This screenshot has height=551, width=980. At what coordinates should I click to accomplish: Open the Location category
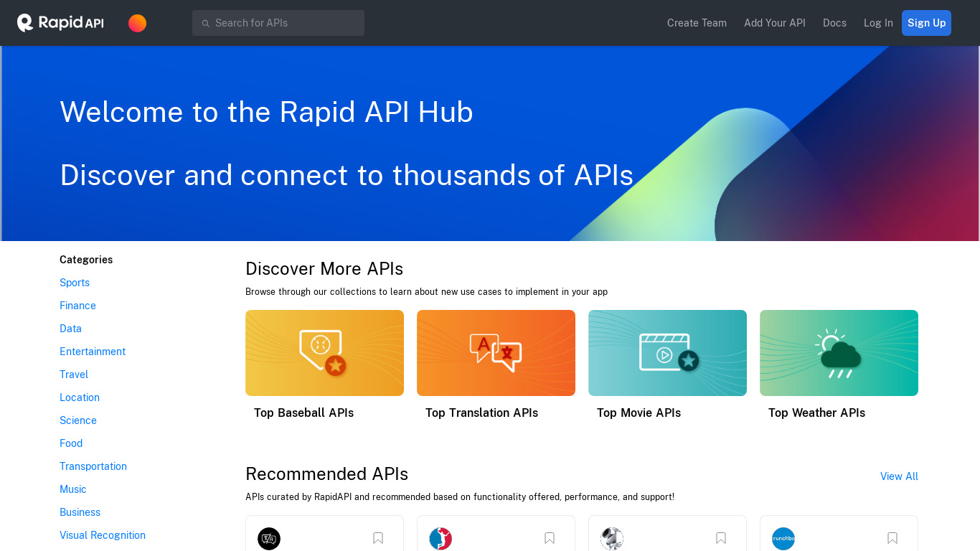click(80, 397)
